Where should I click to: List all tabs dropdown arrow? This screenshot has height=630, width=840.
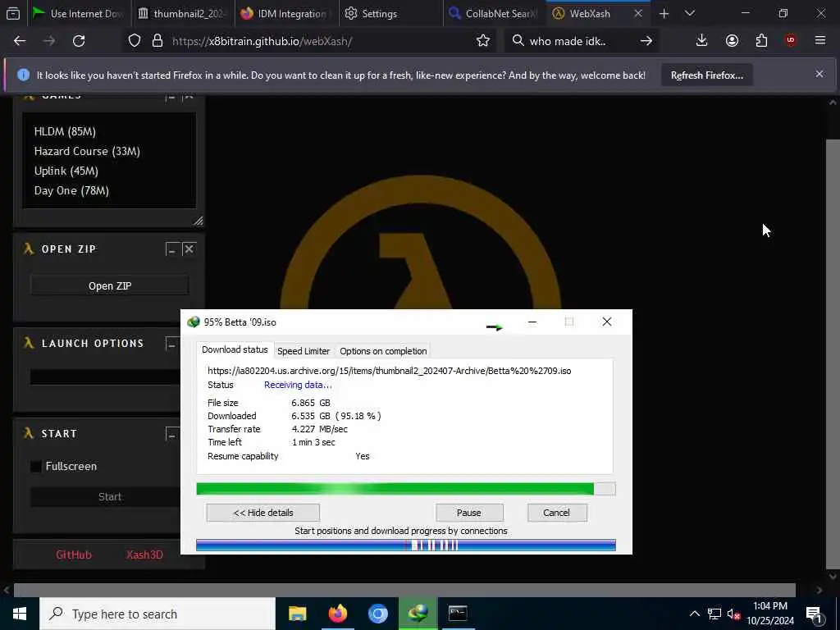[689, 14]
